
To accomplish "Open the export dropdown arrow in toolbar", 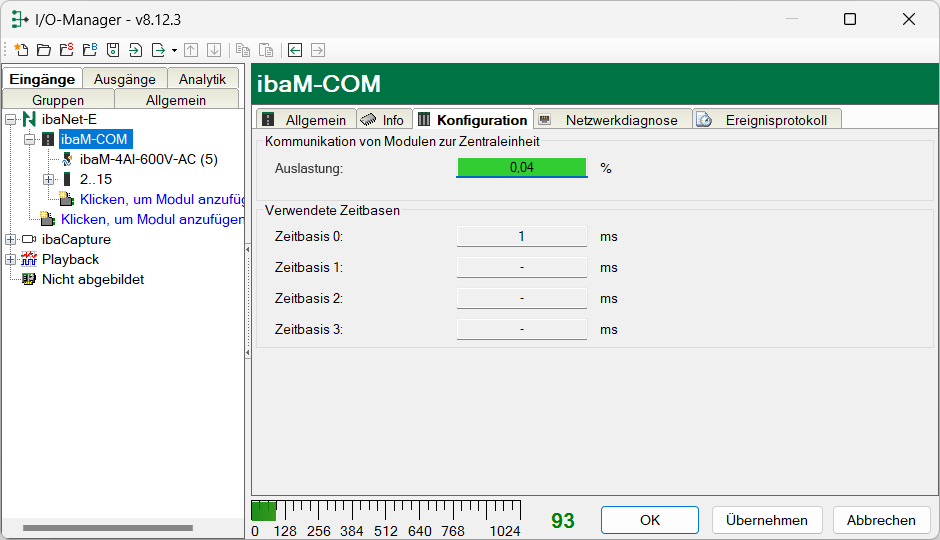I will (x=174, y=50).
